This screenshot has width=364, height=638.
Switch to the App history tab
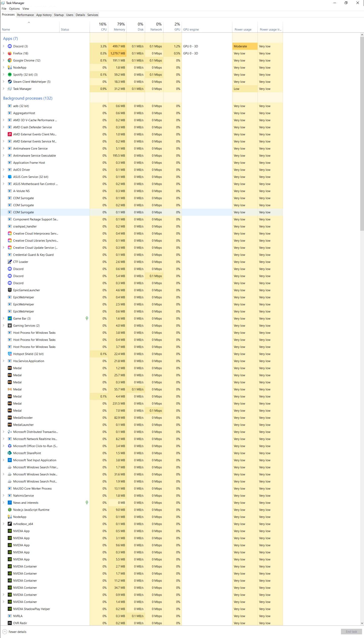(44, 15)
